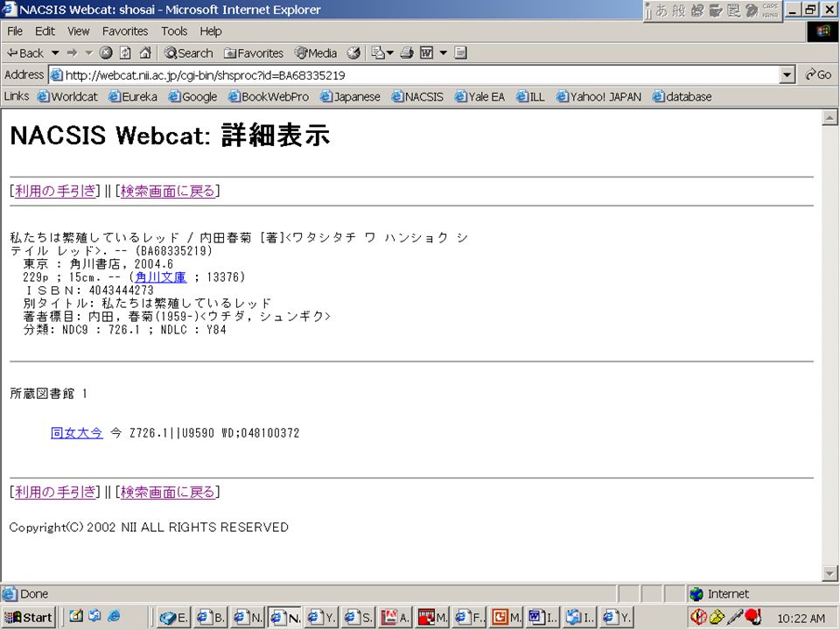
Task: Toggle CAPS indicator on IME bar
Action: point(770,6)
